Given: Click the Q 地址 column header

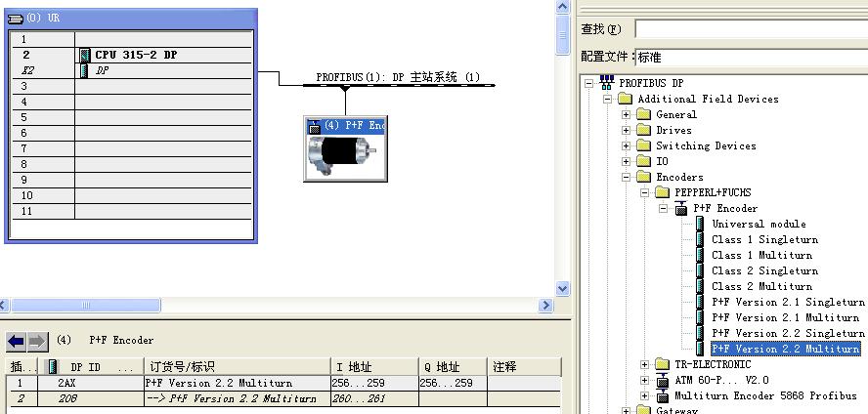Looking at the screenshot, I should [453, 366].
